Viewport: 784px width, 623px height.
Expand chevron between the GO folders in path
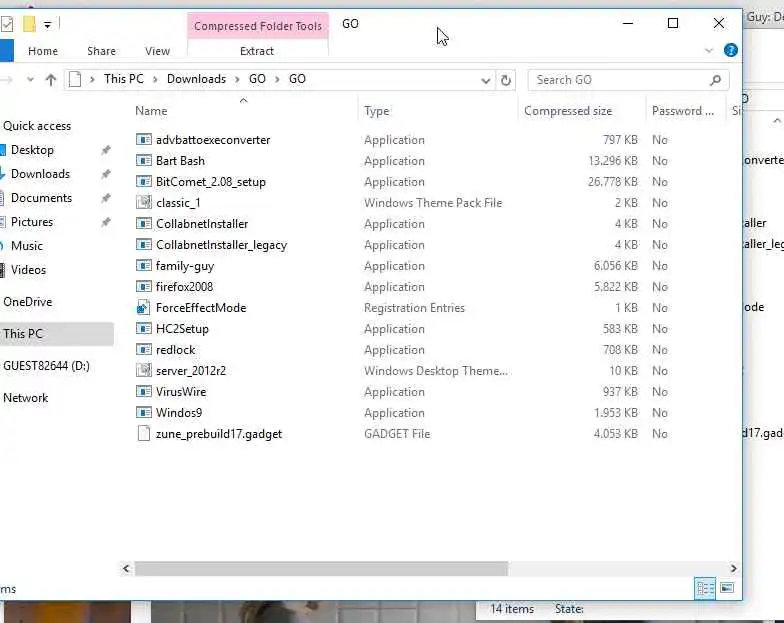click(x=277, y=80)
